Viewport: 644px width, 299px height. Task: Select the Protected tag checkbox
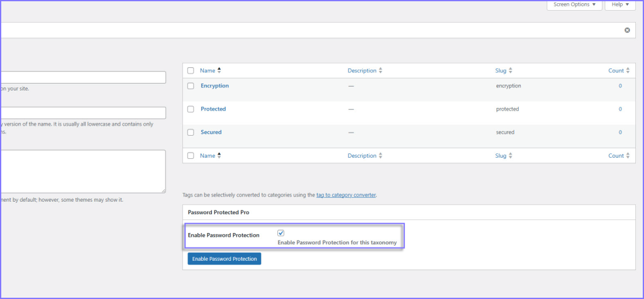tap(191, 109)
